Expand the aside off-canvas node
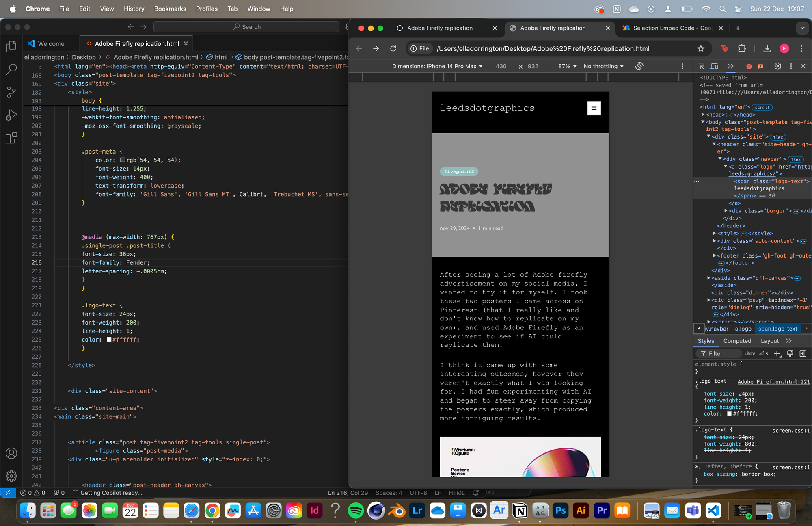Viewport: 812px width, 526px height. click(709, 278)
